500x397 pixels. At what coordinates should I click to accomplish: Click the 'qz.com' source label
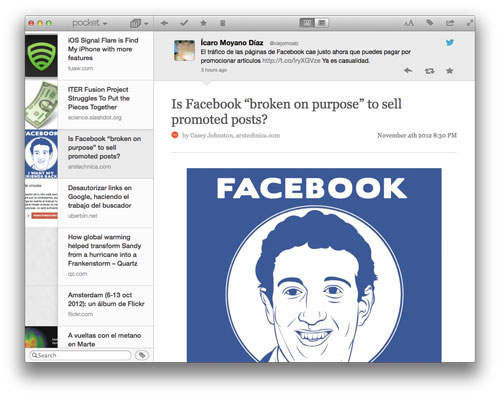(77, 274)
